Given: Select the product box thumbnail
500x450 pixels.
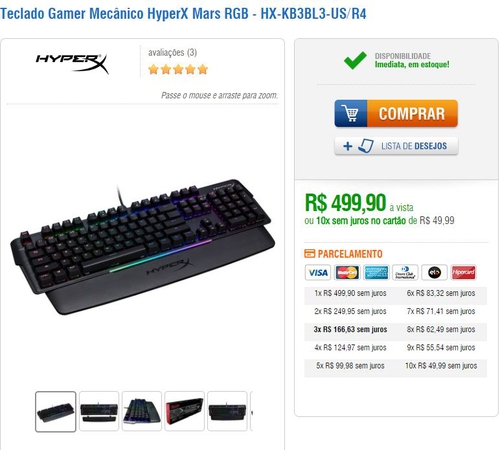Looking at the screenshot, I should (184, 412).
